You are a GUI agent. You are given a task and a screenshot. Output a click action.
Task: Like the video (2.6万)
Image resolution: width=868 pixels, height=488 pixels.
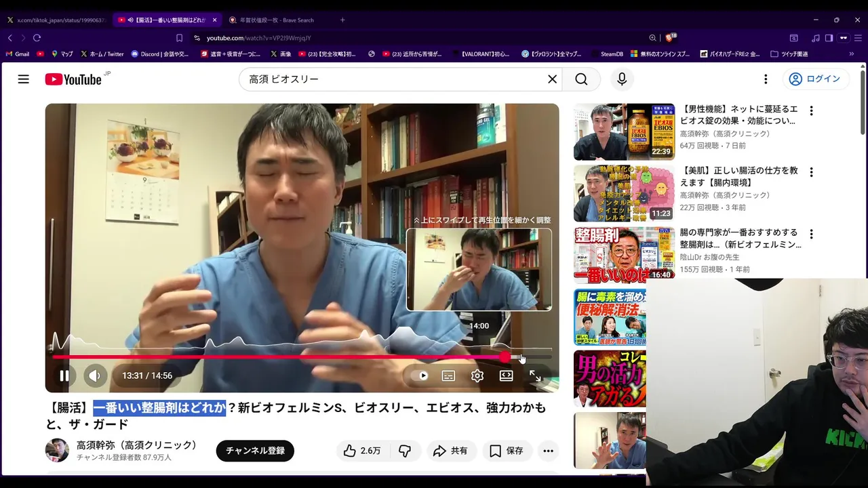click(363, 451)
